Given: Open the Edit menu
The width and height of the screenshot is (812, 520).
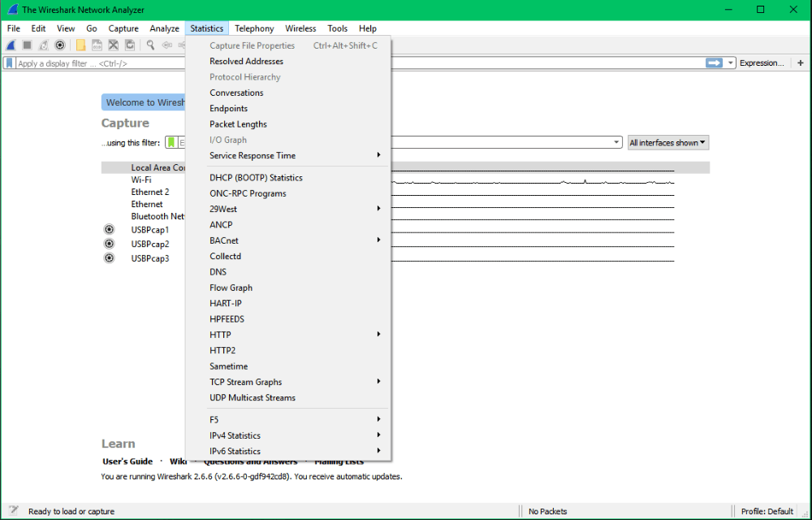Looking at the screenshot, I should pos(38,28).
